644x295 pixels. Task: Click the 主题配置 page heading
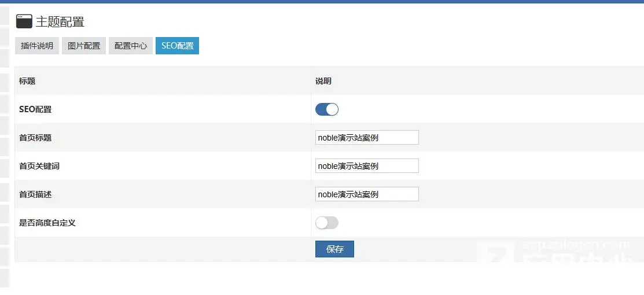pyautogui.click(x=60, y=22)
